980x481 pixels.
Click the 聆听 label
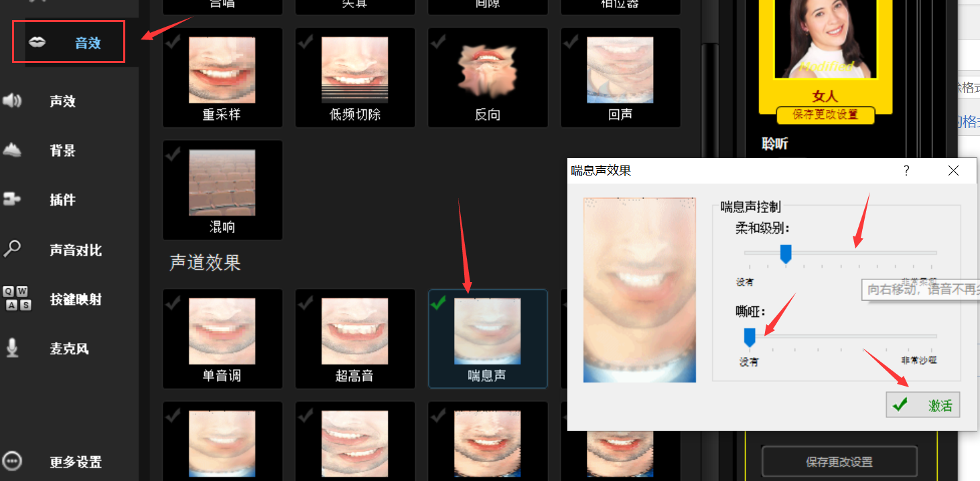(x=775, y=143)
